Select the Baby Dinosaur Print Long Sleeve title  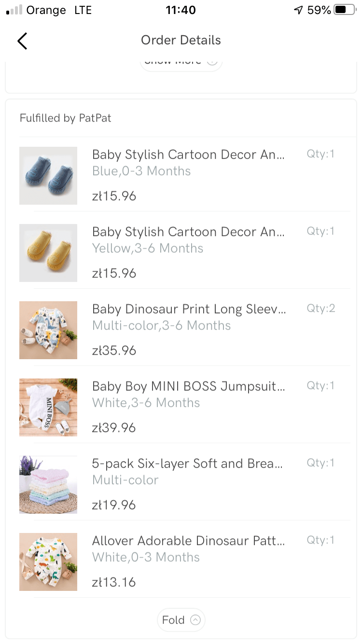[189, 309]
